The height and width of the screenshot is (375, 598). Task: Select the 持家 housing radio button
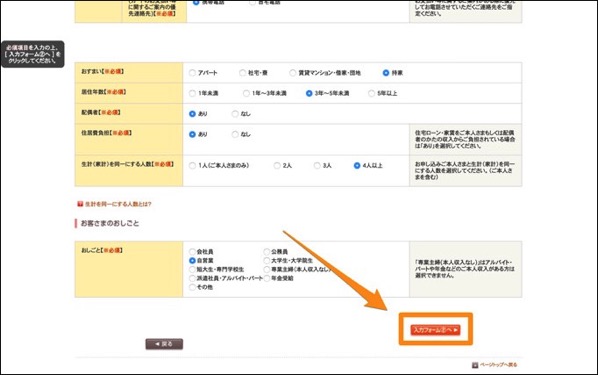pos(386,73)
